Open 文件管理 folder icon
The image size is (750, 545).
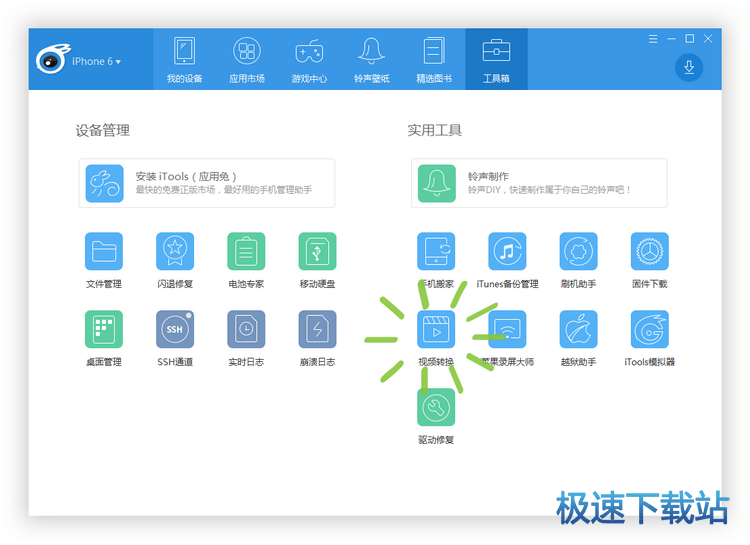point(104,251)
